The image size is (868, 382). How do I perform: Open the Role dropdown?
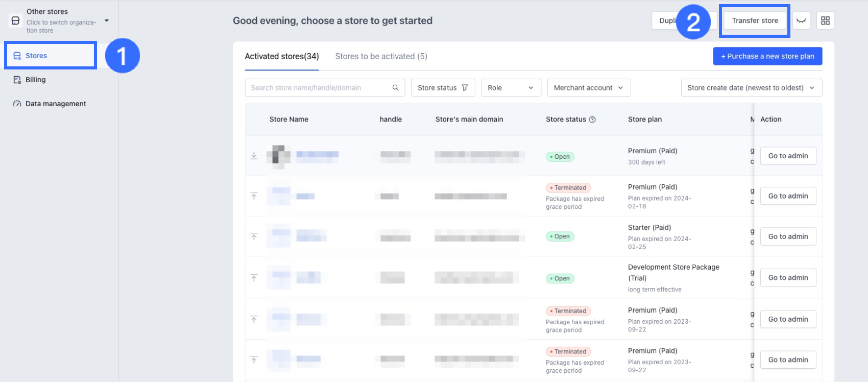click(x=511, y=88)
